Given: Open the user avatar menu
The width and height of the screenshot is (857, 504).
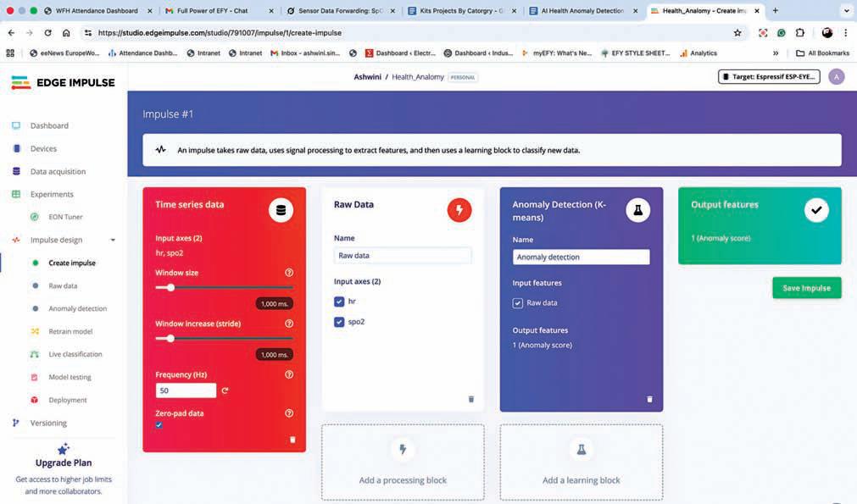Looking at the screenshot, I should pyautogui.click(x=836, y=77).
